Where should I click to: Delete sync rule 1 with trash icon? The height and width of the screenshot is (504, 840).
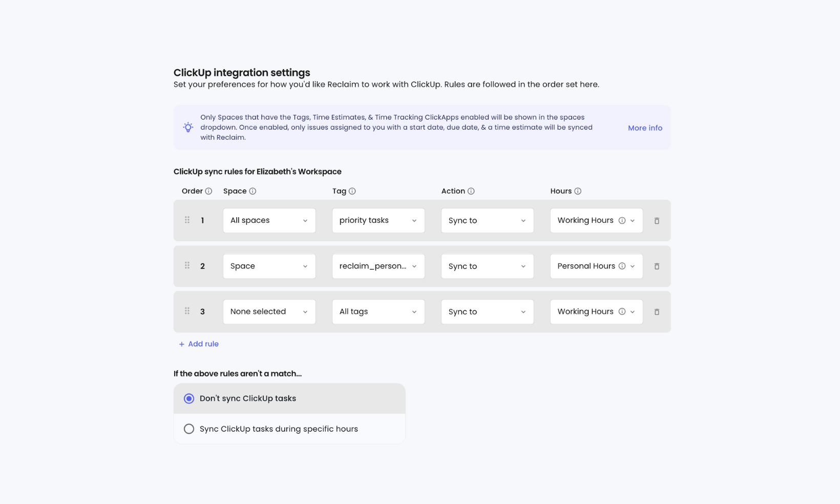[x=657, y=221]
